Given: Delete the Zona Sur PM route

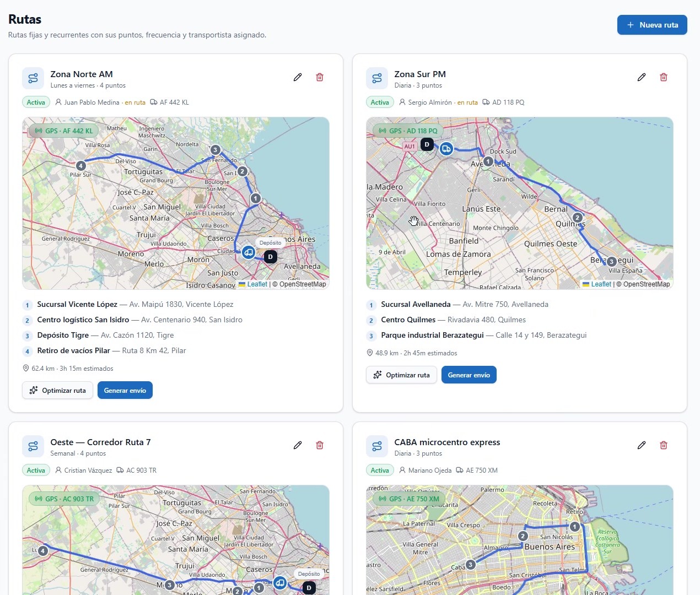Looking at the screenshot, I should click(664, 77).
